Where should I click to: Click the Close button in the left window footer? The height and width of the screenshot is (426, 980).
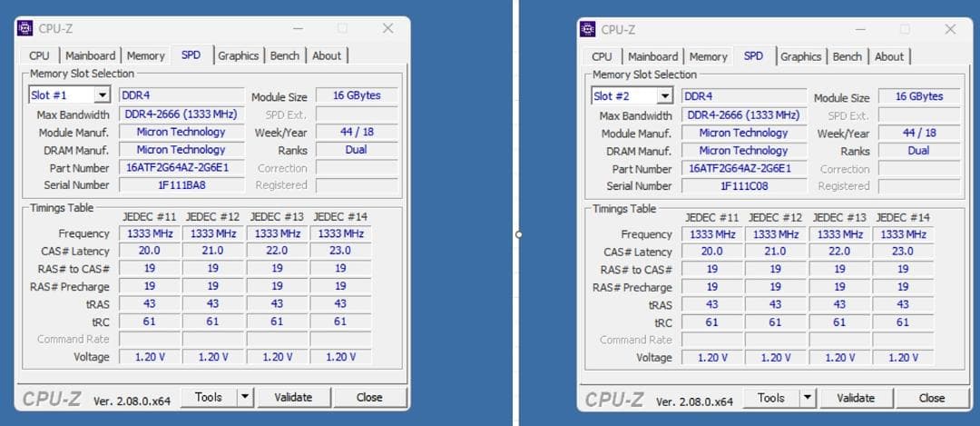369,397
